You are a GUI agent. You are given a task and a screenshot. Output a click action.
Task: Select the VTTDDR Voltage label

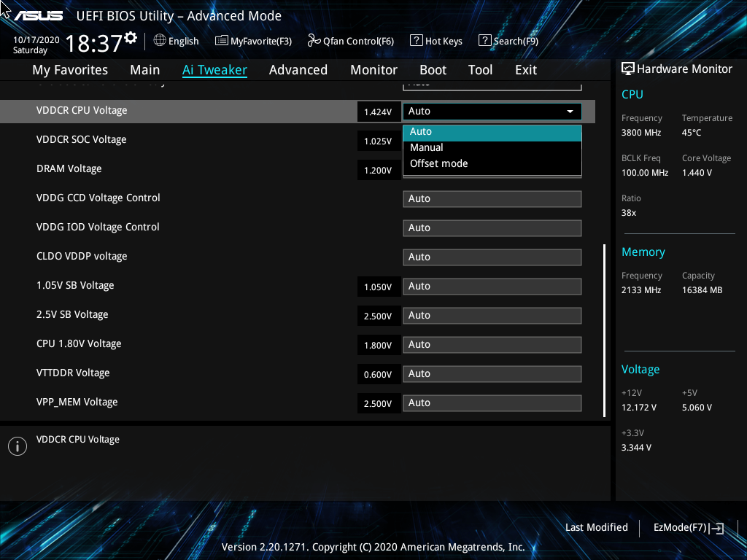(73, 373)
